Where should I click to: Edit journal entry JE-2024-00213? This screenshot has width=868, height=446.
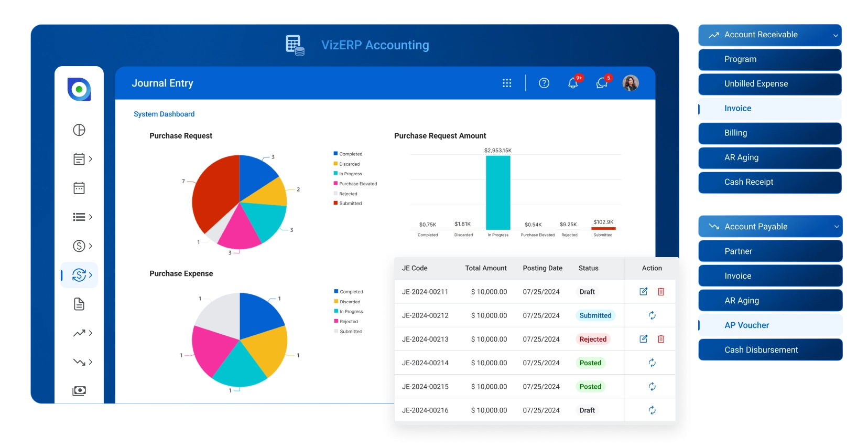644,339
